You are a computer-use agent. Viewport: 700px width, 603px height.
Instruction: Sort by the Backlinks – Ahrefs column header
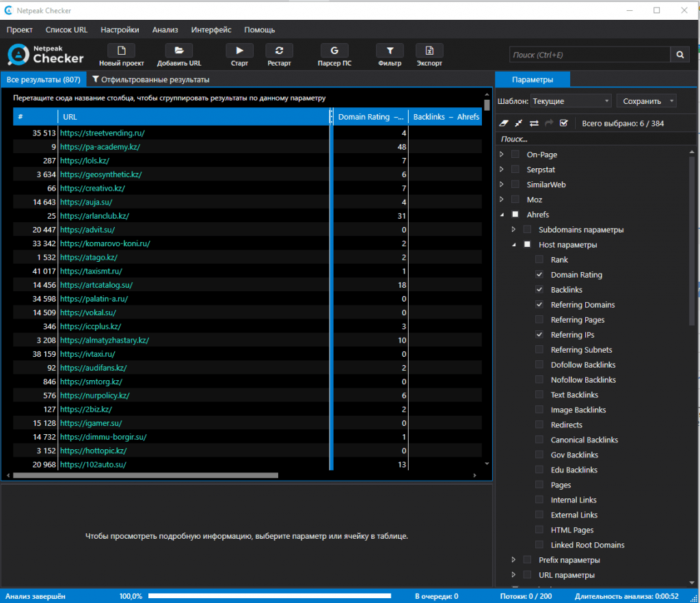pos(446,116)
